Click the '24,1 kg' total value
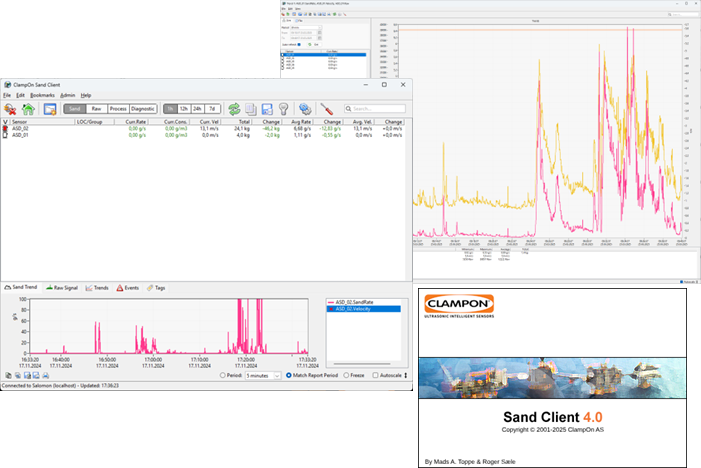 (242, 129)
